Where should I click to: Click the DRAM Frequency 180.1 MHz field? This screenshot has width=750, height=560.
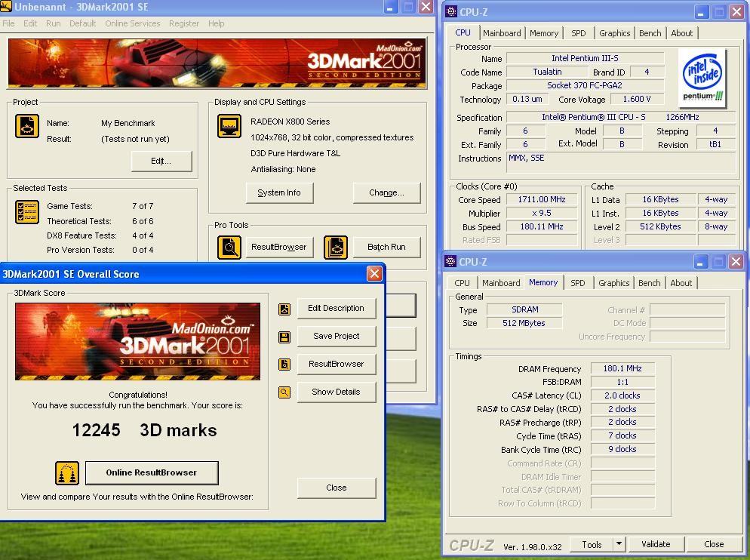click(622, 368)
